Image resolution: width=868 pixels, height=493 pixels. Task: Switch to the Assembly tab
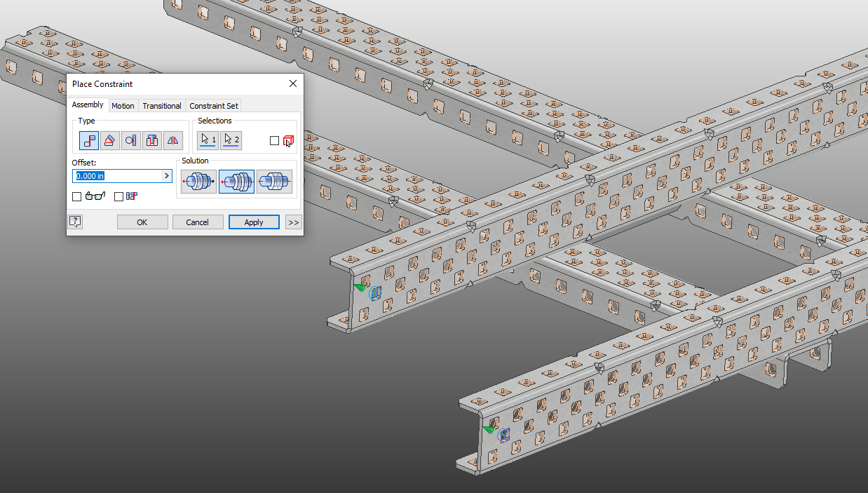coord(88,105)
